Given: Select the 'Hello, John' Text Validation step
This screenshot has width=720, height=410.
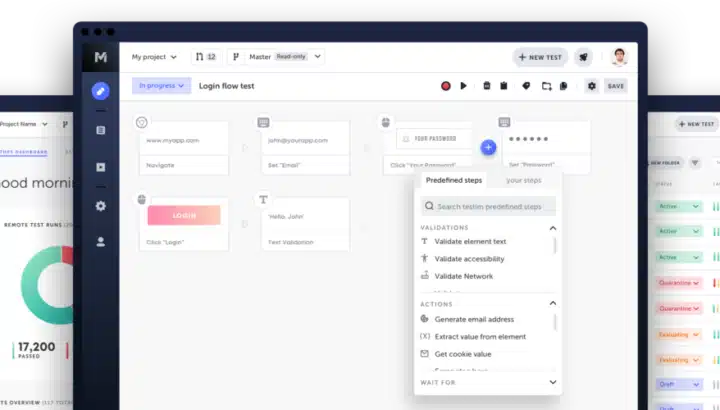Looking at the screenshot, I should click(x=305, y=224).
